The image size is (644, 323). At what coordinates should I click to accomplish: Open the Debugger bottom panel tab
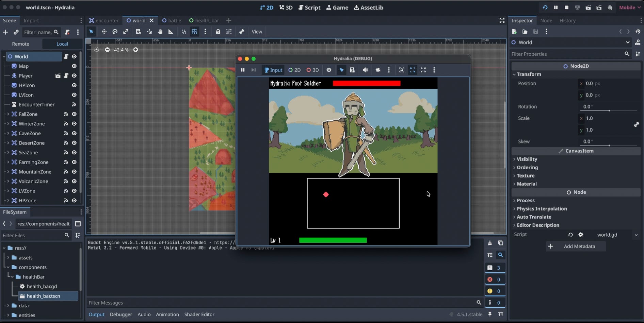point(121,314)
